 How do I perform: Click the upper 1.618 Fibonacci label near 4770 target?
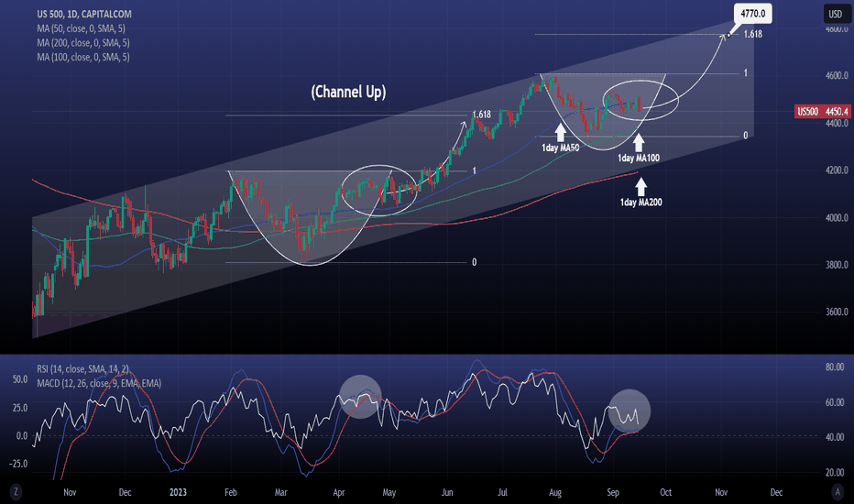coord(752,34)
